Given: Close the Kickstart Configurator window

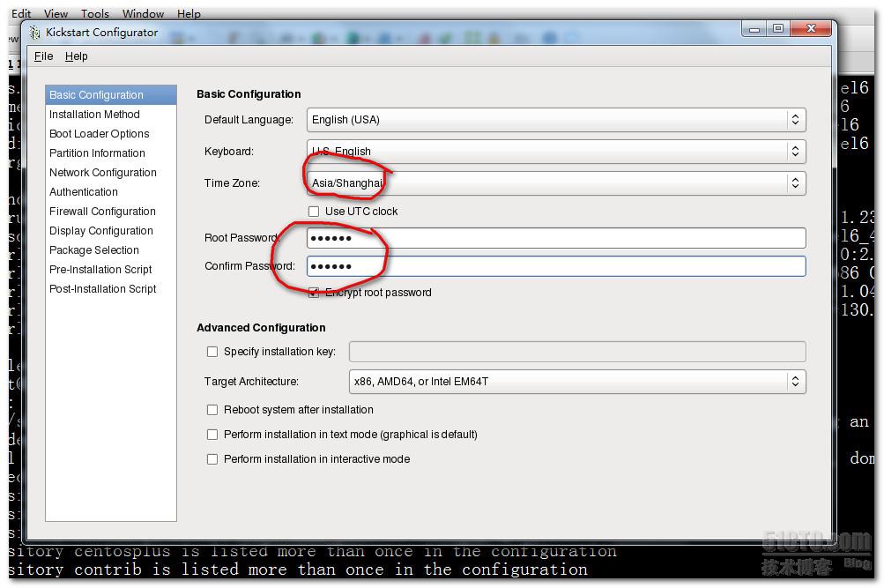Looking at the screenshot, I should coord(811,29).
